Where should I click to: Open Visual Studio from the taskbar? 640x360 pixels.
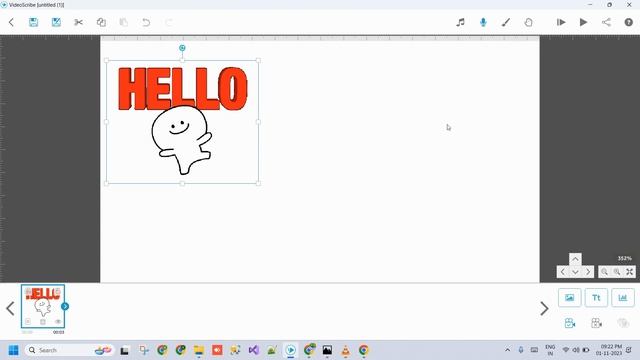click(x=253, y=350)
